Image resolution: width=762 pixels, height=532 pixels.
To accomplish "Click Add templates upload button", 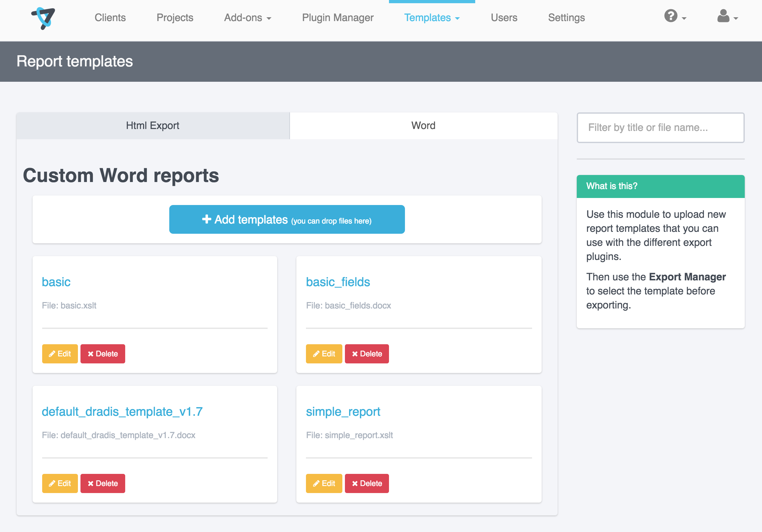I will point(288,220).
